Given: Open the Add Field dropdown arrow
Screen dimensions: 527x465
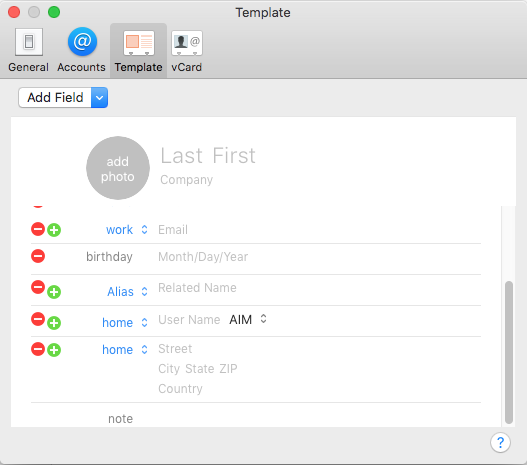Looking at the screenshot, I should click(99, 98).
